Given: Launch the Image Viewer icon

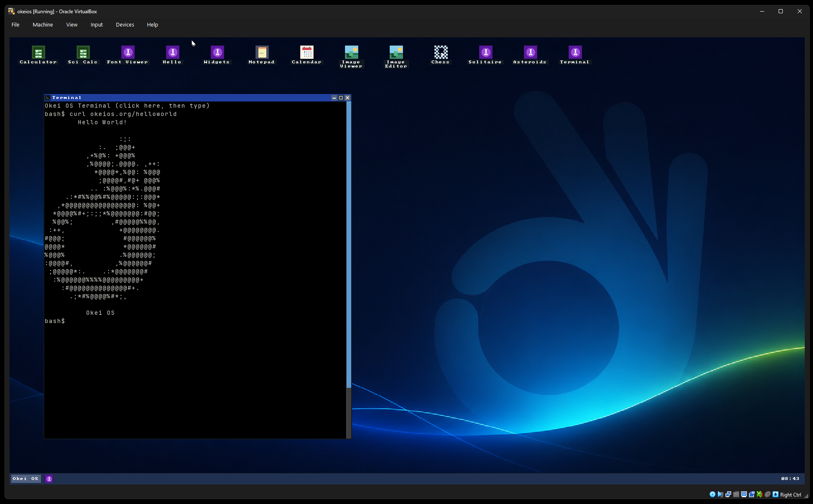Looking at the screenshot, I should tap(351, 57).
